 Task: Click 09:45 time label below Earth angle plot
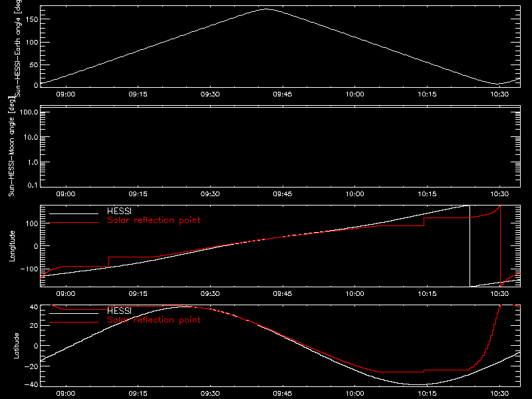(282, 94)
